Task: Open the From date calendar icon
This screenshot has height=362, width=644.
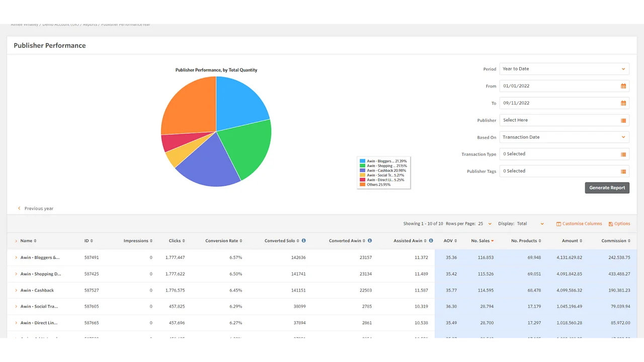Action: pyautogui.click(x=623, y=86)
